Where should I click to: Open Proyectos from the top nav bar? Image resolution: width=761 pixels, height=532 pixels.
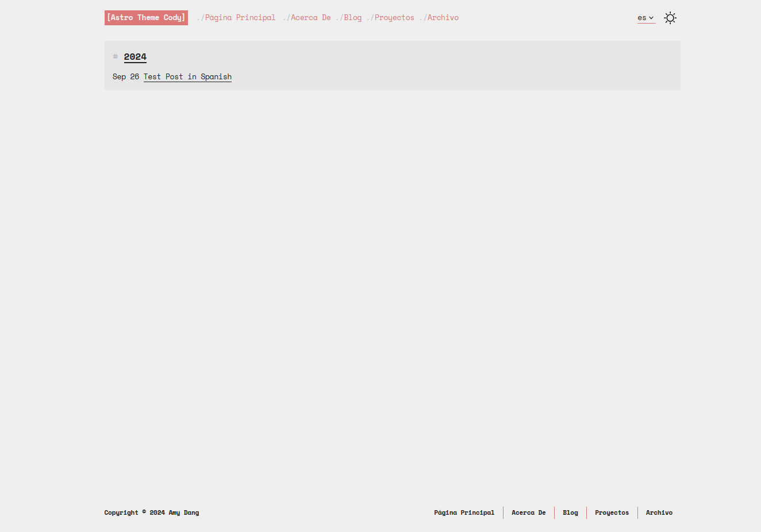[x=394, y=18]
